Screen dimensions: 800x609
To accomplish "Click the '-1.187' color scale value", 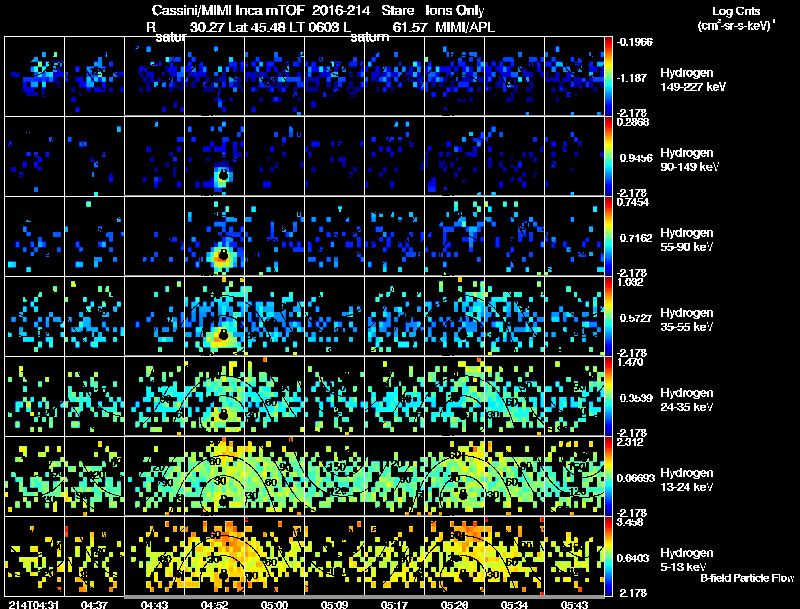I will coord(632,78).
